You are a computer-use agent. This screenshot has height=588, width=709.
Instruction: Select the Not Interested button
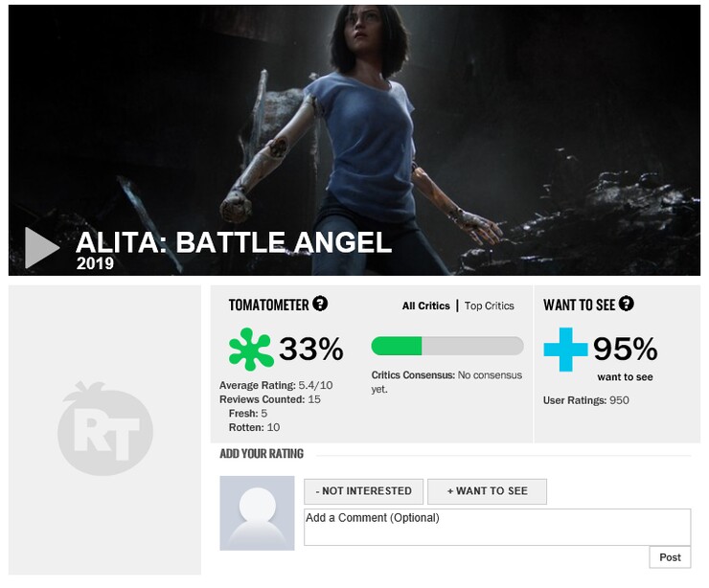364,491
